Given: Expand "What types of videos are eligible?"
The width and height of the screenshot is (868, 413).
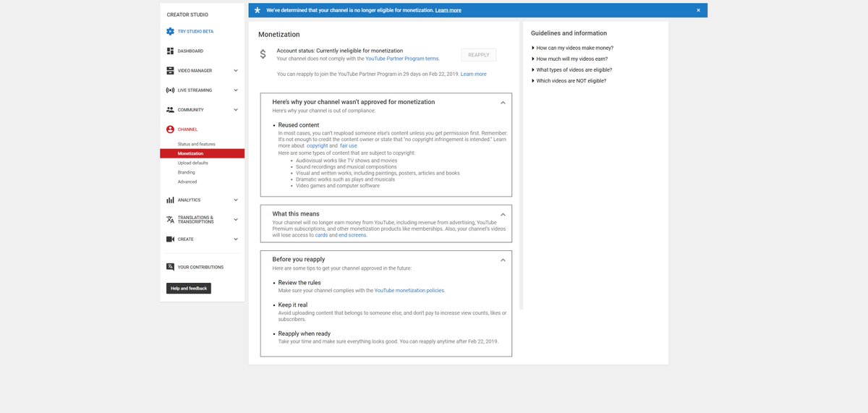Looking at the screenshot, I should [571, 69].
